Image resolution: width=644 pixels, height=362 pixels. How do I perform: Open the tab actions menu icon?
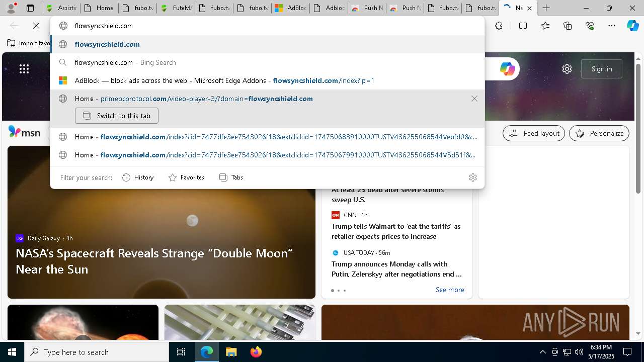tap(30, 8)
